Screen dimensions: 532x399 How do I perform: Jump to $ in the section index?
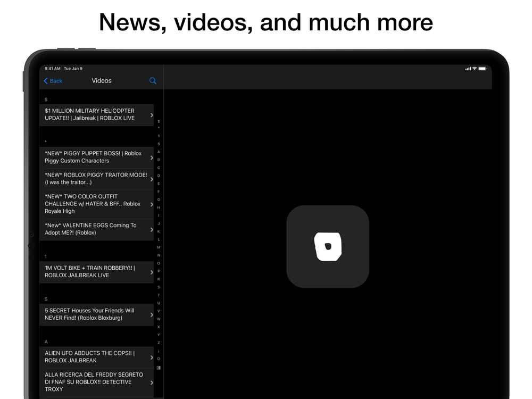pos(159,121)
